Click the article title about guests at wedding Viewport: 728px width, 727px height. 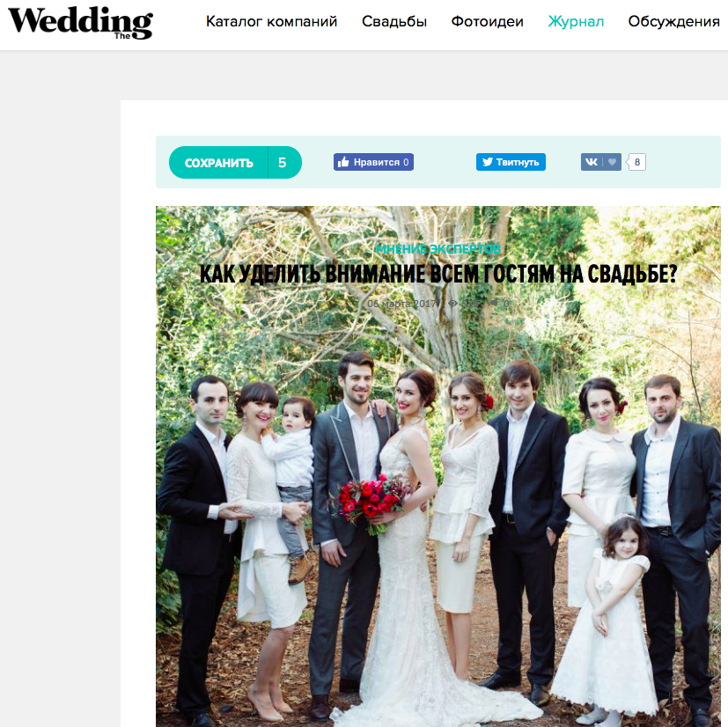click(438, 274)
